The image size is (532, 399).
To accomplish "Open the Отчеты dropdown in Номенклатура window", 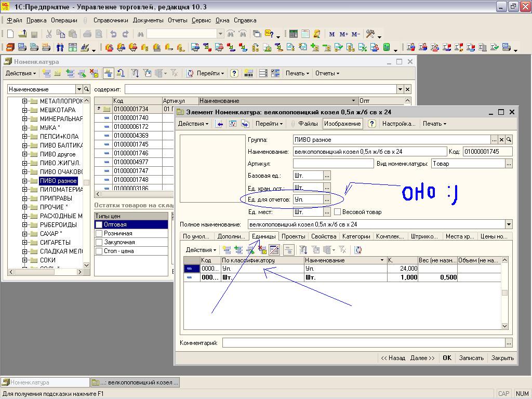I will 327,73.
